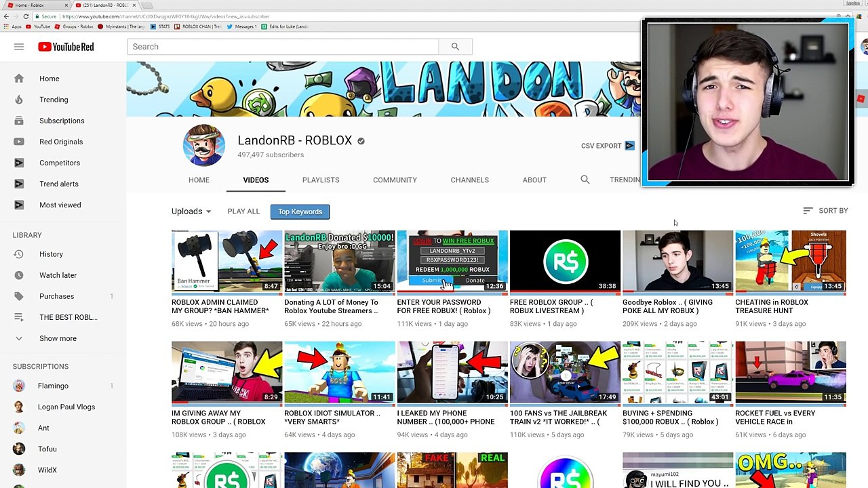
Task: Open THE BEST ROBL... playlist
Action: (63, 317)
